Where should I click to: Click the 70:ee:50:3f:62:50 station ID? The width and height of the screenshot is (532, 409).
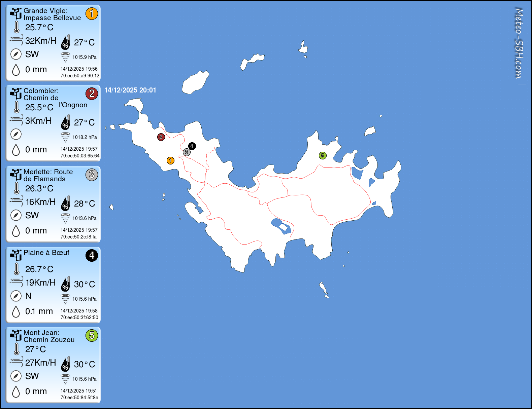79,318
